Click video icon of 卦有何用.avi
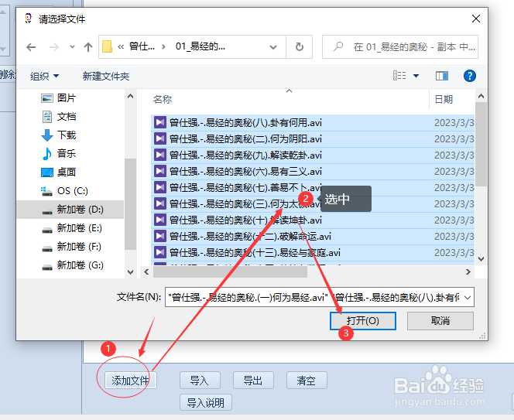 [x=160, y=122]
